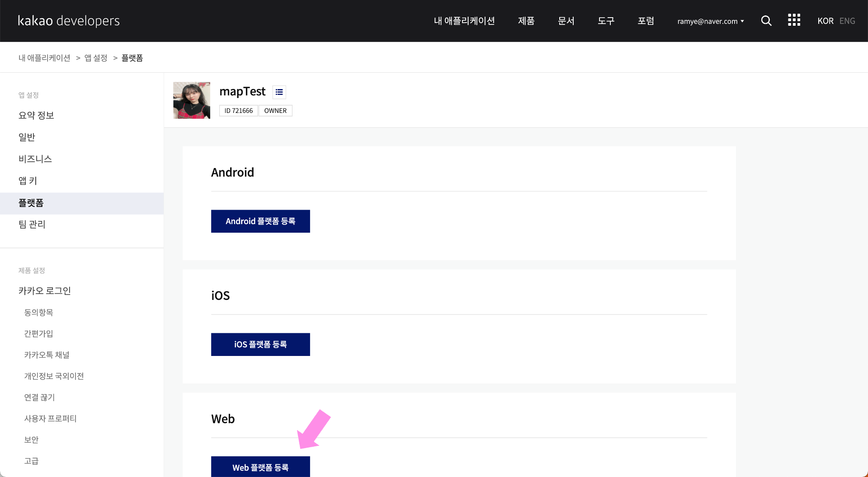The width and height of the screenshot is (868, 477).
Task: Open 보안 submenu item
Action: pos(31,440)
